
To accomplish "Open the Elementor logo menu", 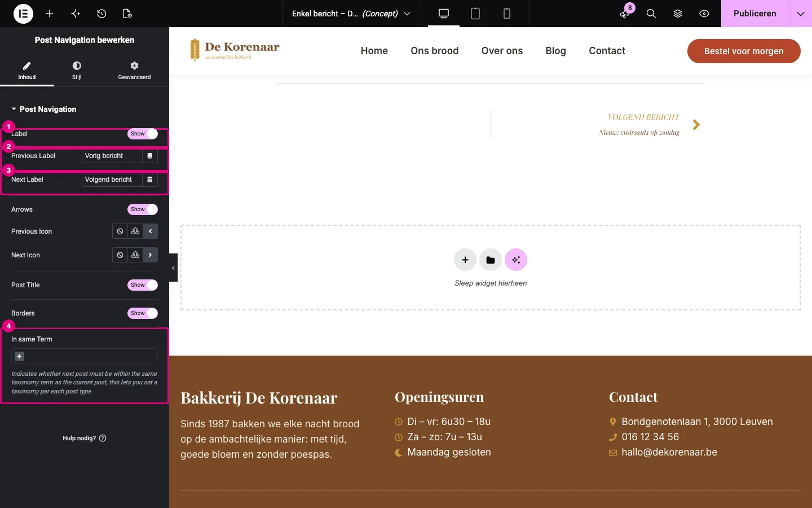I will pyautogui.click(x=23, y=14).
